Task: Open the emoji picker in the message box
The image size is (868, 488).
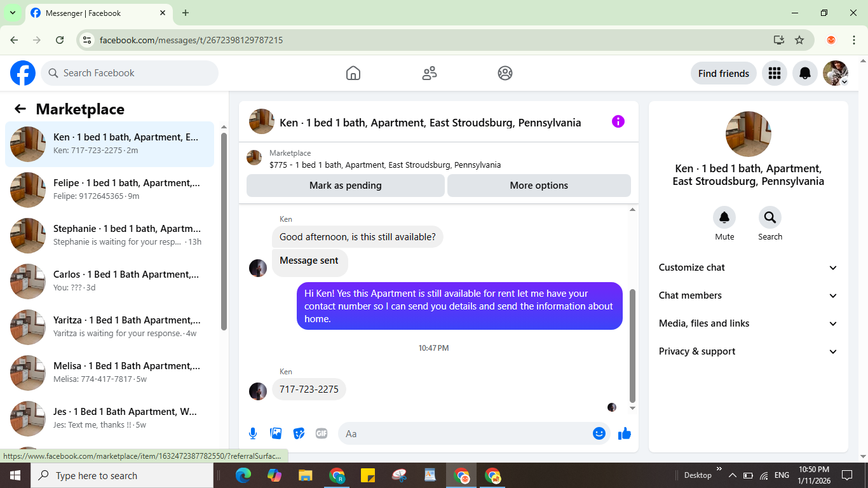Action: 599,433
